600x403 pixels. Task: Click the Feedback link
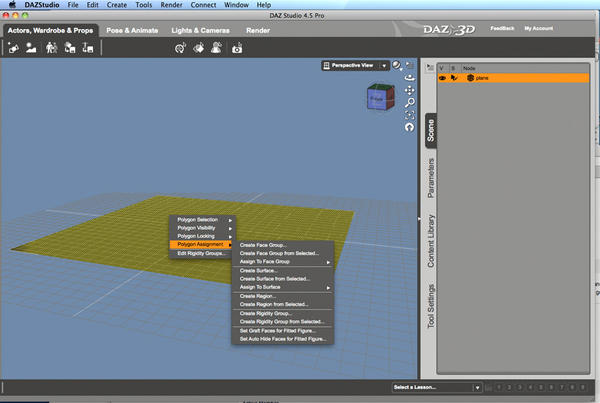[502, 28]
